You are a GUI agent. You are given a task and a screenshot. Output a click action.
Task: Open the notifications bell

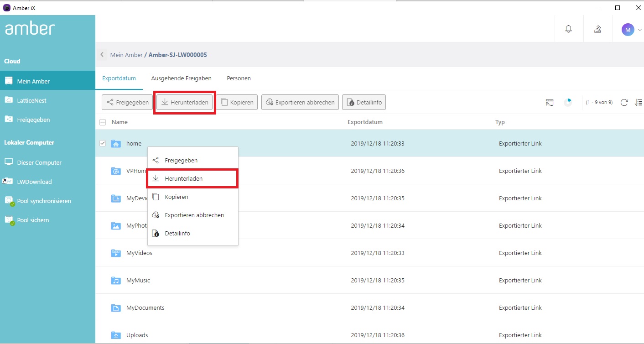click(568, 29)
